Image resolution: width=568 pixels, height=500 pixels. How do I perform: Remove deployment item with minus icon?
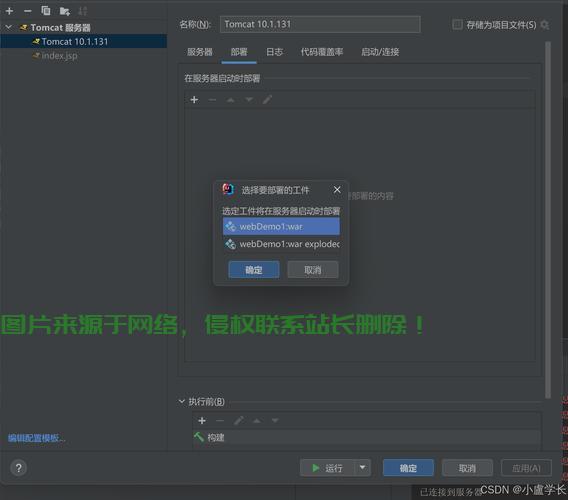(212, 100)
